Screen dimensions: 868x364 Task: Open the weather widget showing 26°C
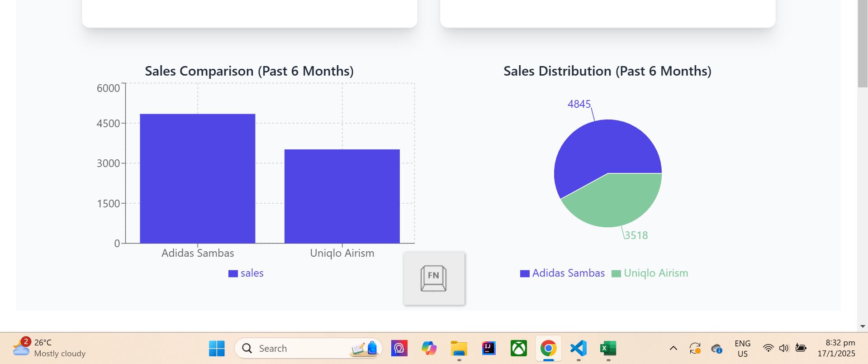point(49,348)
